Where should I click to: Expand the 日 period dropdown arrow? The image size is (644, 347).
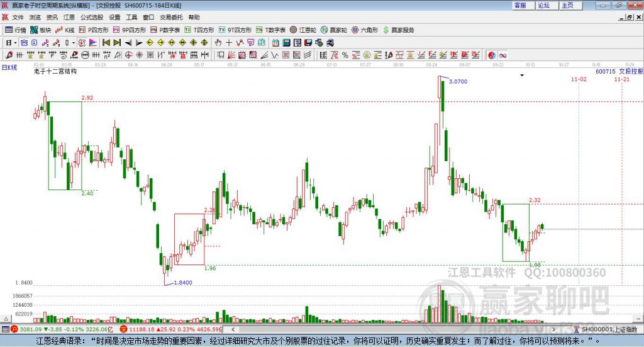tap(15, 43)
